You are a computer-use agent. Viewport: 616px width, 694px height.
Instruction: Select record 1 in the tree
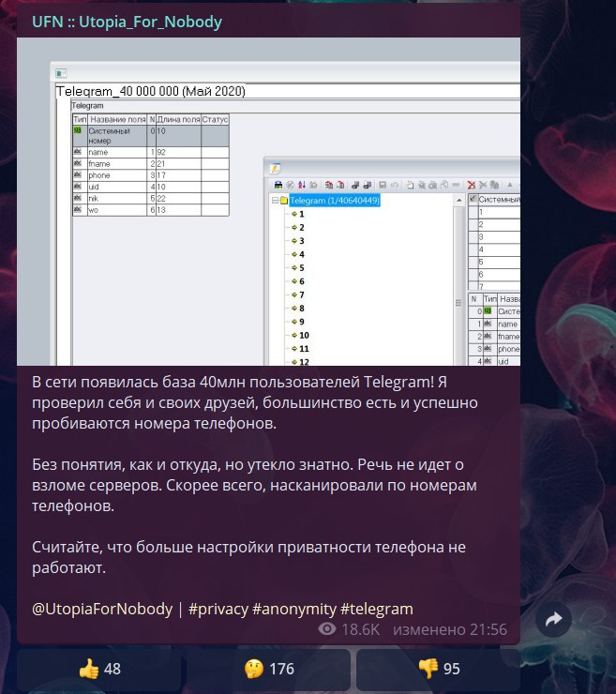click(301, 214)
